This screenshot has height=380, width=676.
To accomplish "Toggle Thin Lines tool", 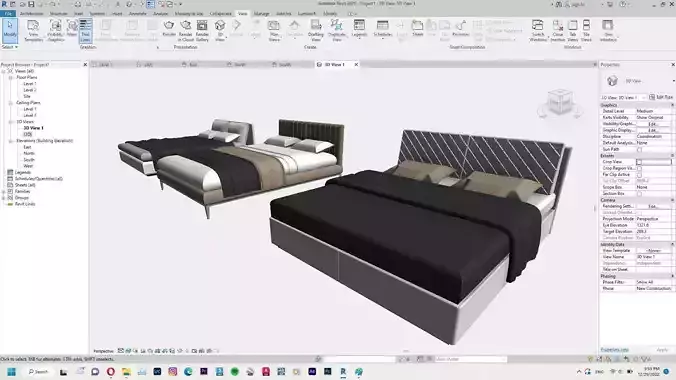I will pos(85,30).
